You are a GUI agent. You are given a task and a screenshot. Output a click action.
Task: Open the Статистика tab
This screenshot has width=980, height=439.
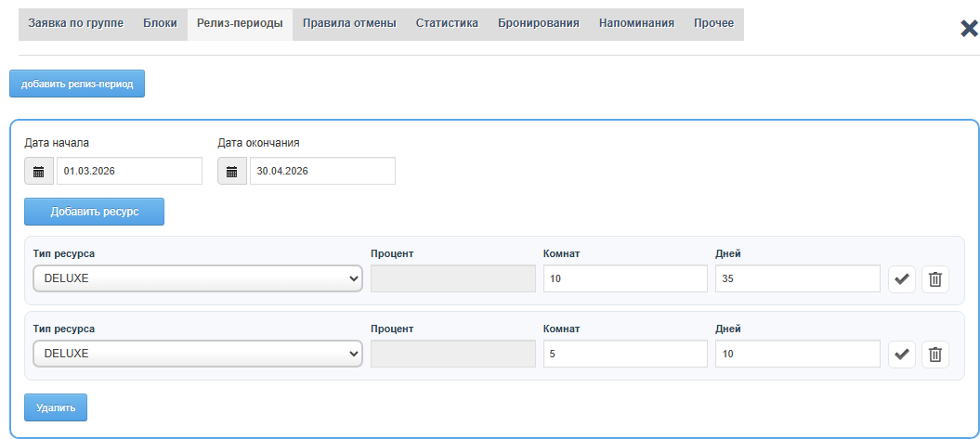click(447, 23)
